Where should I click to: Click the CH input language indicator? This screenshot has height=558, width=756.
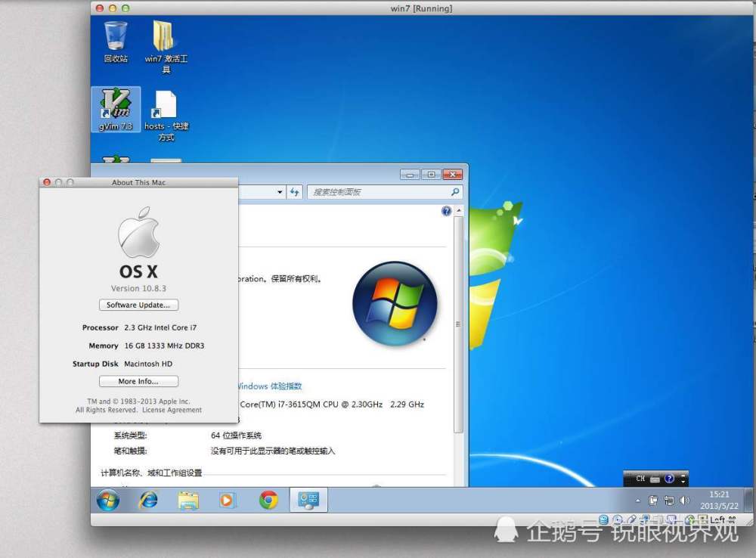pyautogui.click(x=640, y=479)
